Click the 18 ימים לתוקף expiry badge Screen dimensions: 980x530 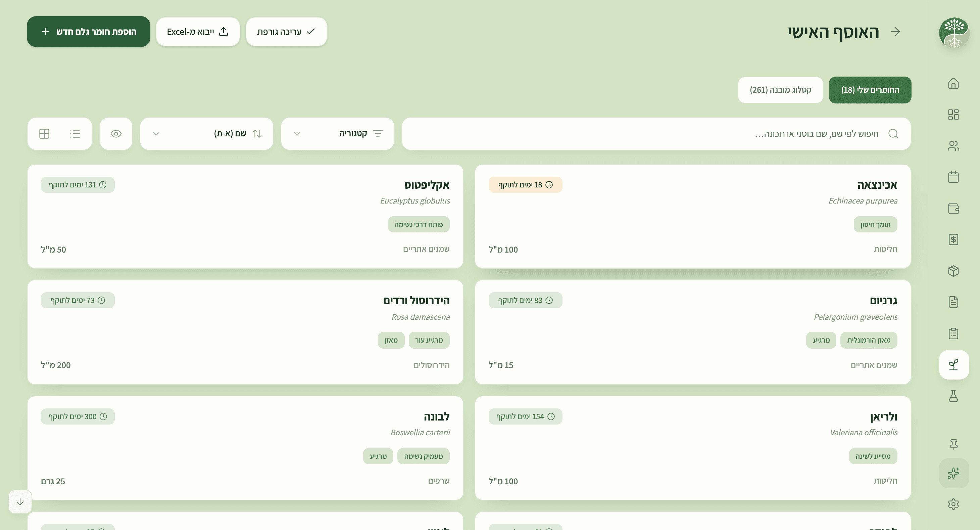coord(525,185)
